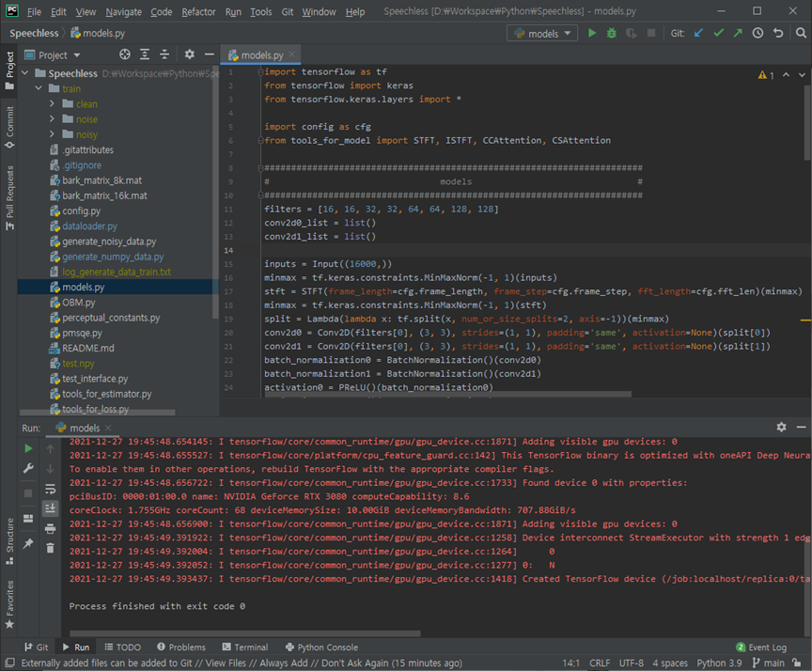
Task: Open the Refactor menu
Action: [198, 12]
